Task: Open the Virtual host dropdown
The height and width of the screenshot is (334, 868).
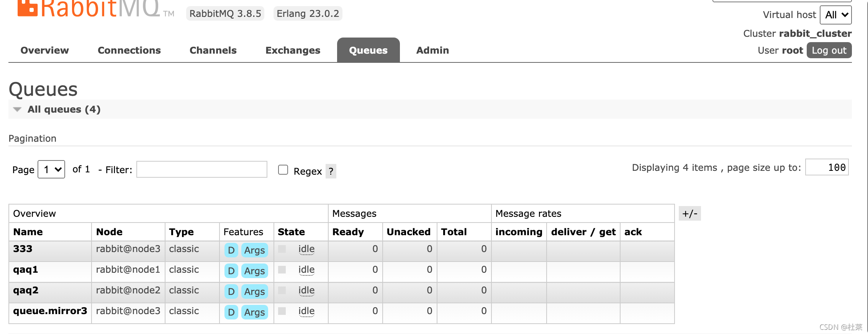Action: pyautogui.click(x=835, y=15)
